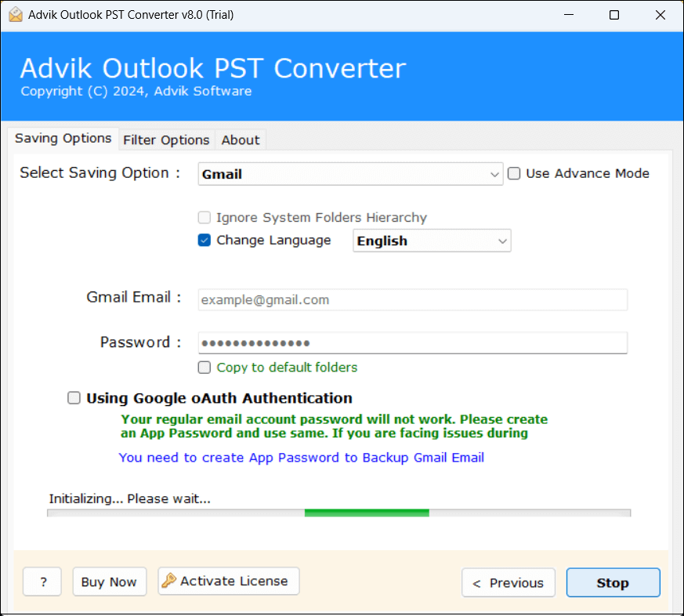
Task: Go back with the Previous button
Action: (508, 582)
